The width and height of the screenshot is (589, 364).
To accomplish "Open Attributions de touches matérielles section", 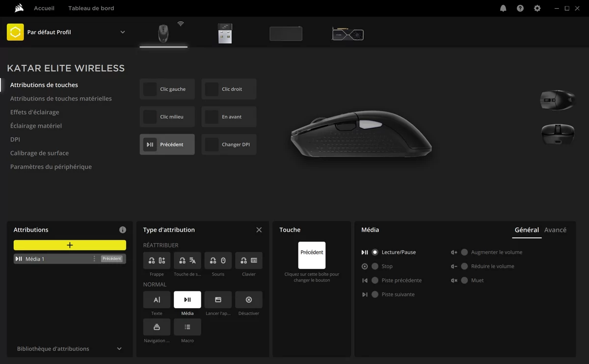I will (61, 99).
